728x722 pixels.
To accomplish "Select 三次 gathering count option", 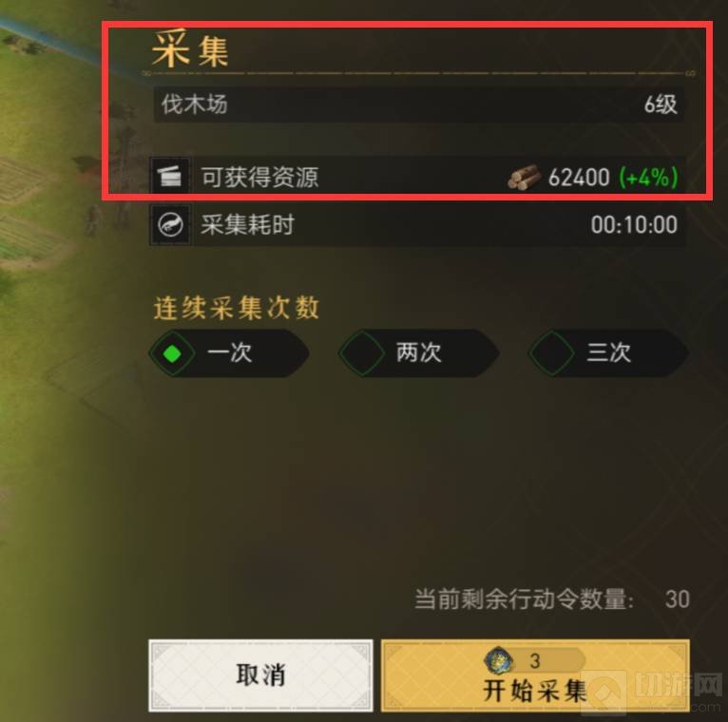I will (608, 353).
